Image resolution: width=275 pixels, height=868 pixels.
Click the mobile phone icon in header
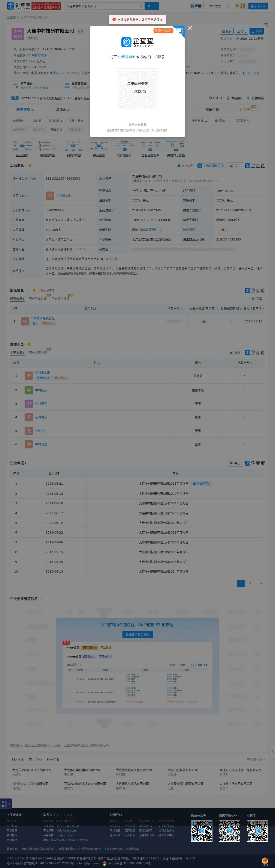coord(227,6)
